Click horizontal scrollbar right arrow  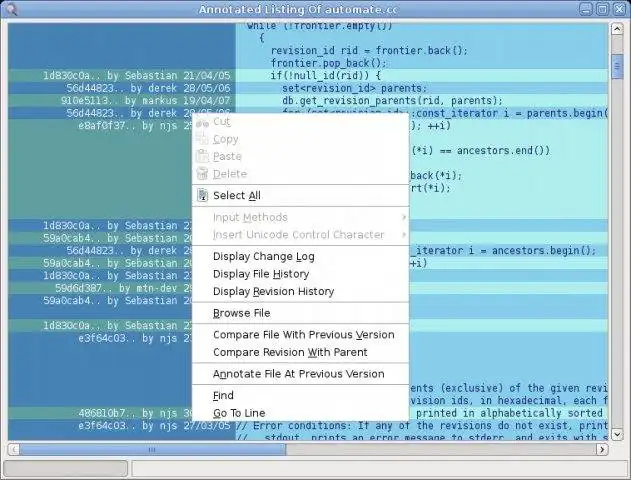click(602, 449)
